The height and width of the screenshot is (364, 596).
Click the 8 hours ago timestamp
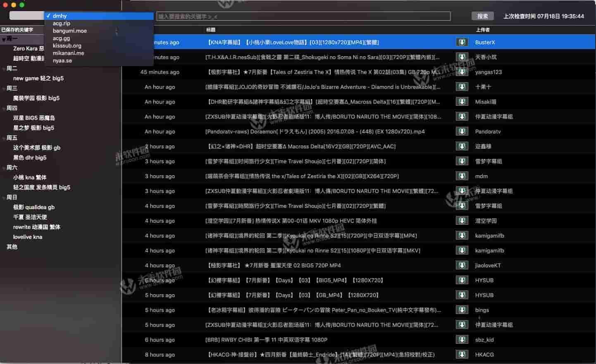pos(160,354)
